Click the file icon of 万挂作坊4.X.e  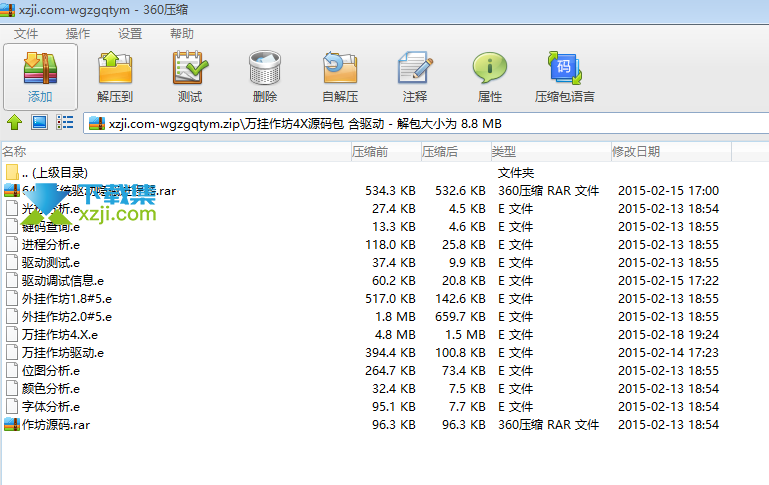[12, 335]
